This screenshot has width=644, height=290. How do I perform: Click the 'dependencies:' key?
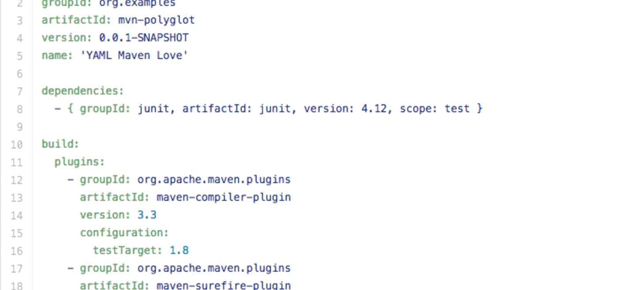click(x=83, y=91)
